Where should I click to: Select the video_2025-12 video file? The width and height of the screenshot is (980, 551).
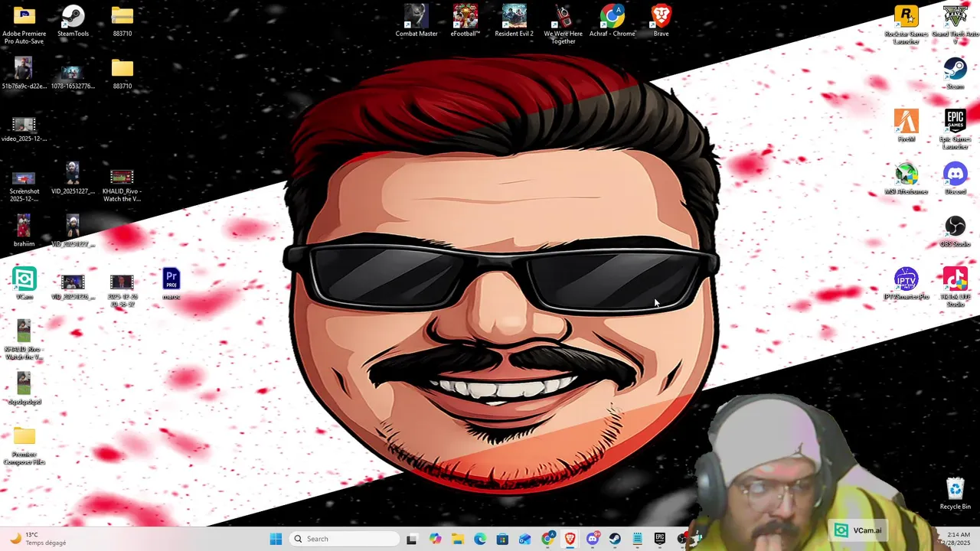(x=24, y=129)
